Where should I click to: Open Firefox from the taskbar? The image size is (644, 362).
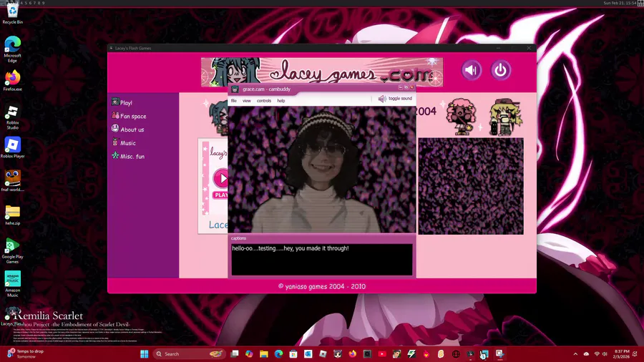tap(352, 354)
